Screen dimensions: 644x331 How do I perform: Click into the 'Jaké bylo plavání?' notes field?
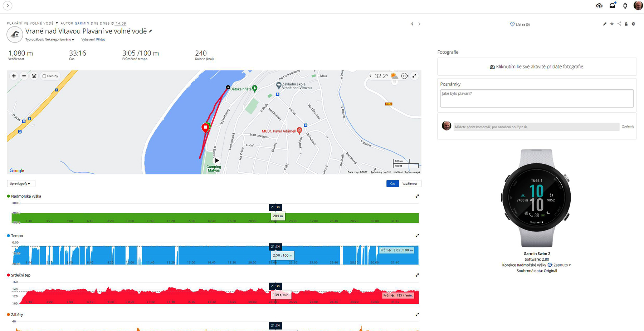click(x=536, y=98)
